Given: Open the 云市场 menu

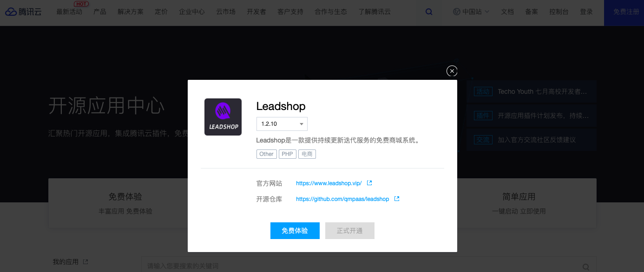Looking at the screenshot, I should [x=226, y=12].
